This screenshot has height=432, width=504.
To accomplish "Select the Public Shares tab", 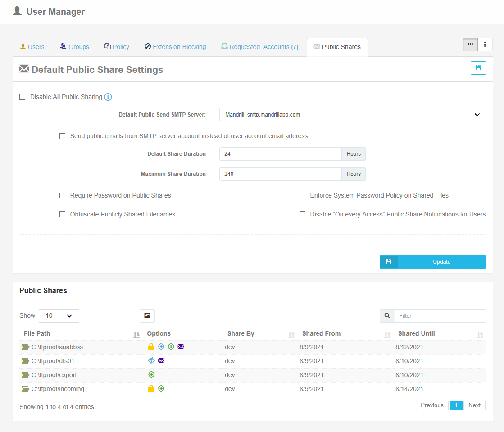I will [337, 47].
